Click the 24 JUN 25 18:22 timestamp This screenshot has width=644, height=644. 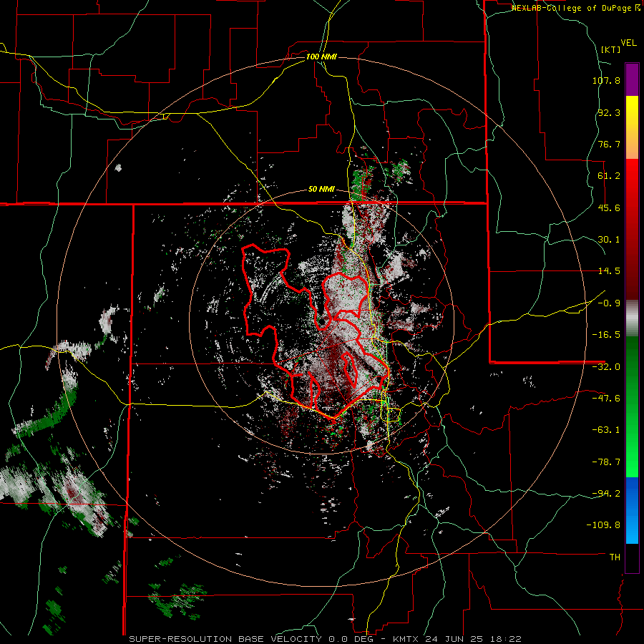(473, 639)
